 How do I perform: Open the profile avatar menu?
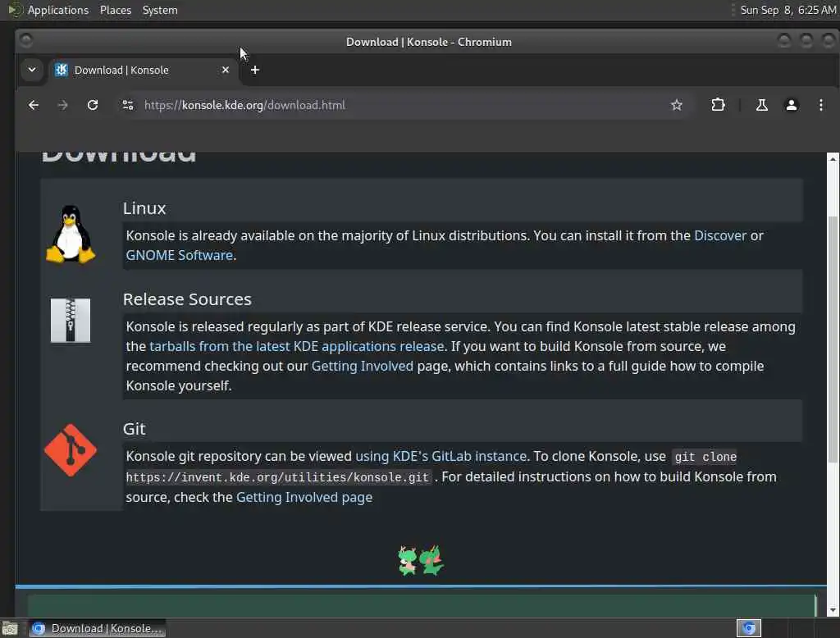[x=792, y=105]
